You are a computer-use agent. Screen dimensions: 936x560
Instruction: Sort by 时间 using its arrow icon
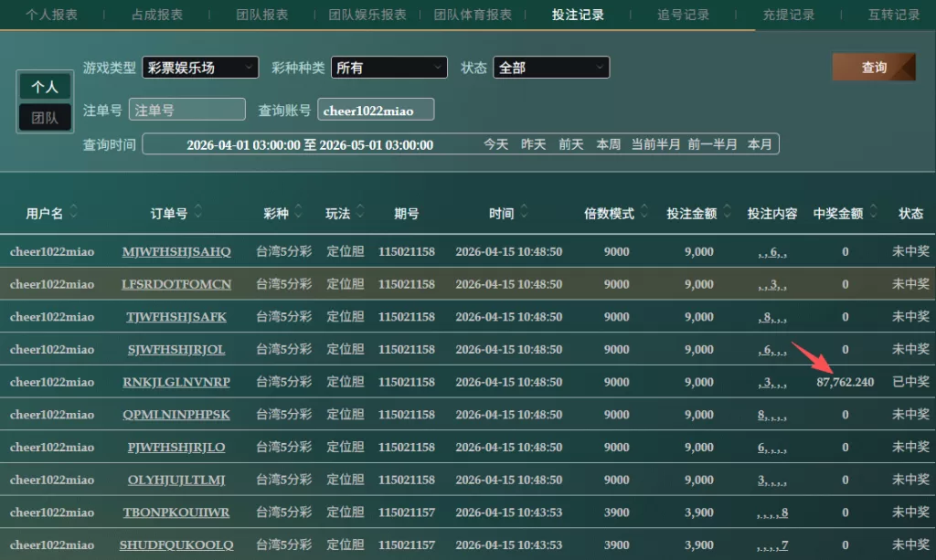coord(525,213)
